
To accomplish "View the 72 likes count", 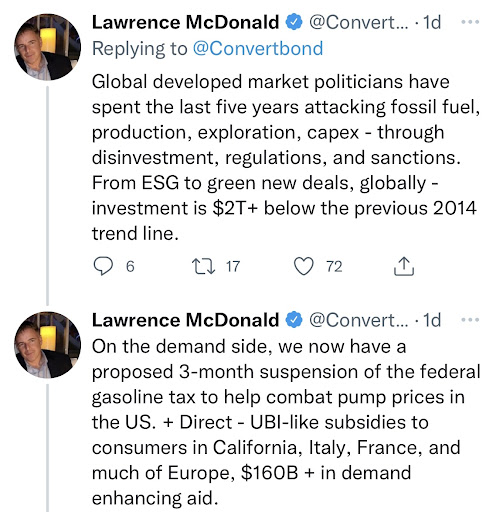I will click(x=334, y=267).
